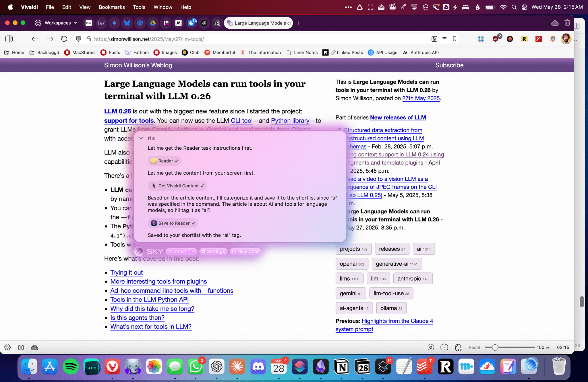Click the tab tiling icon in status bar

(x=21, y=348)
